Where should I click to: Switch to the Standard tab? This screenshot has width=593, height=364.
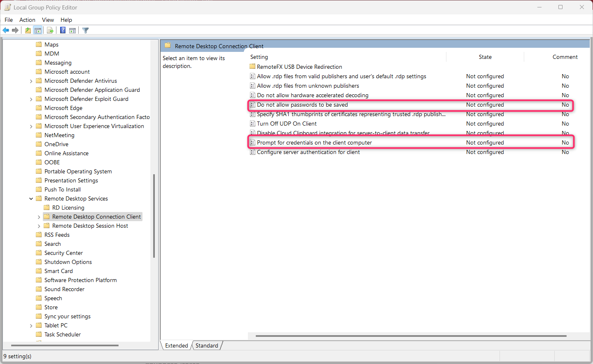(207, 345)
